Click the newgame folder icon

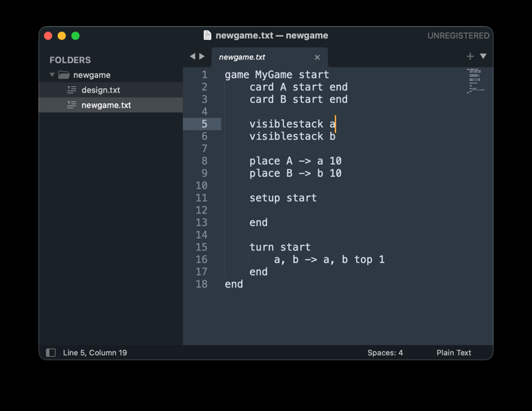[64, 75]
